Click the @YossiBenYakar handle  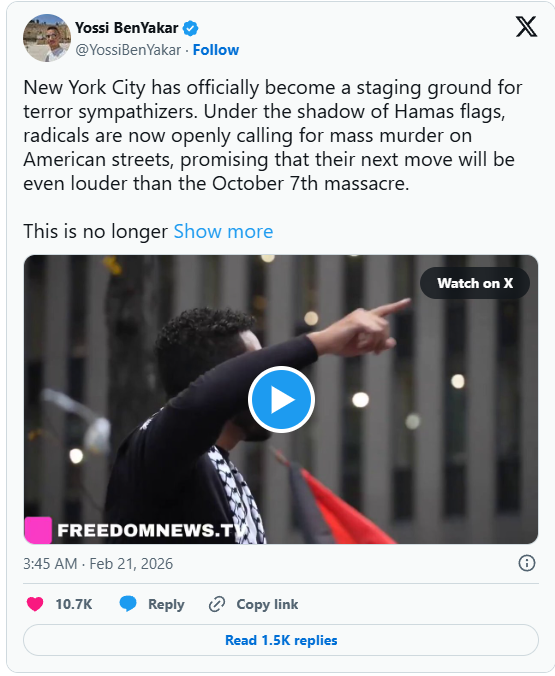pos(128,50)
